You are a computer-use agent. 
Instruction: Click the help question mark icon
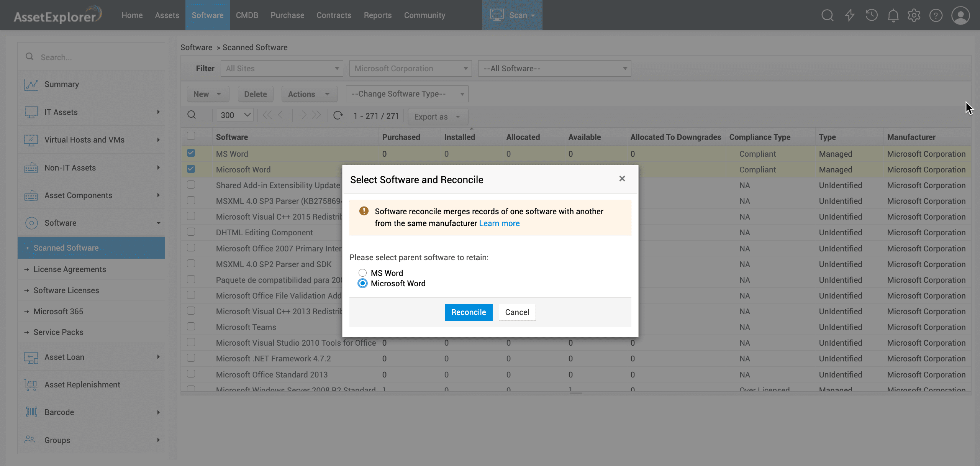936,15
